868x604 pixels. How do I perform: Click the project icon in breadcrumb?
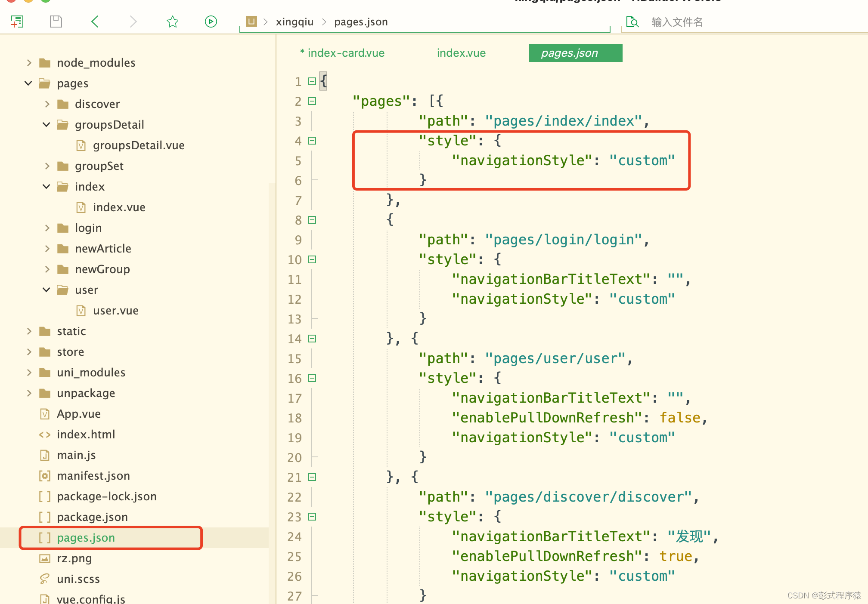pyautogui.click(x=251, y=21)
